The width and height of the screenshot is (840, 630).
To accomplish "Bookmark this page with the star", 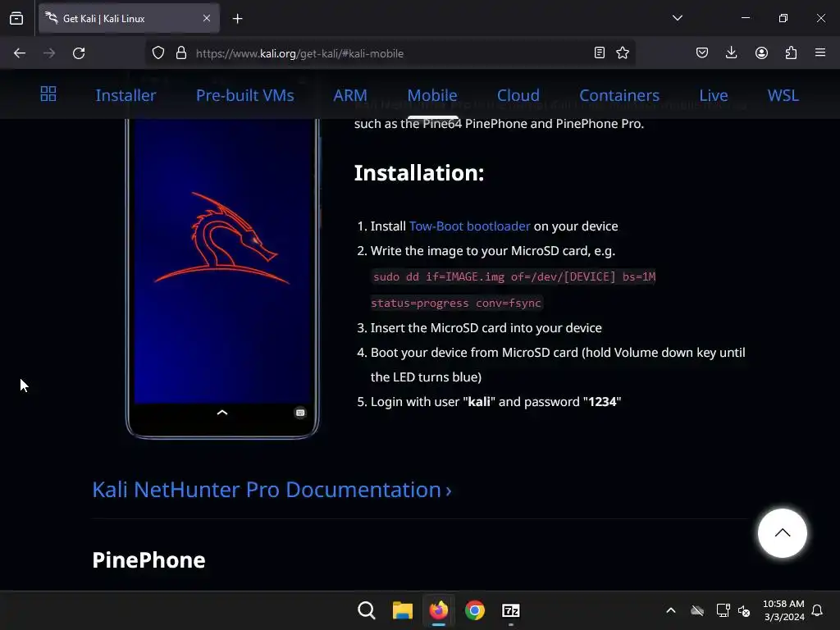I will pyautogui.click(x=623, y=52).
